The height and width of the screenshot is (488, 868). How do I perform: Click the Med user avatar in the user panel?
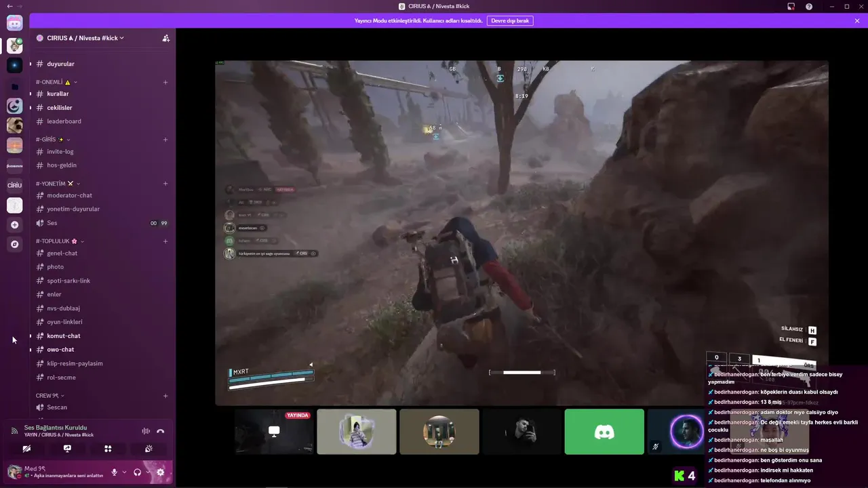click(x=14, y=472)
